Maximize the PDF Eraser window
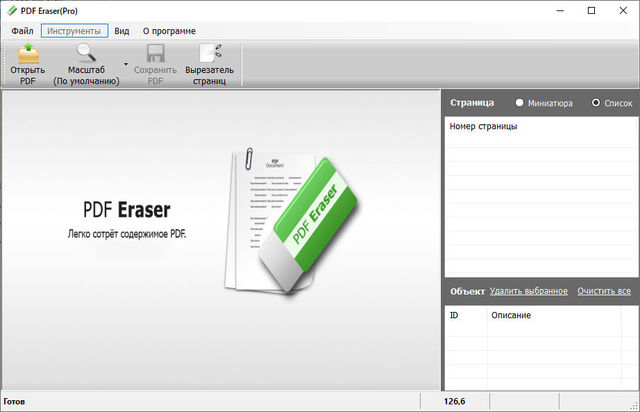 pyautogui.click(x=591, y=11)
